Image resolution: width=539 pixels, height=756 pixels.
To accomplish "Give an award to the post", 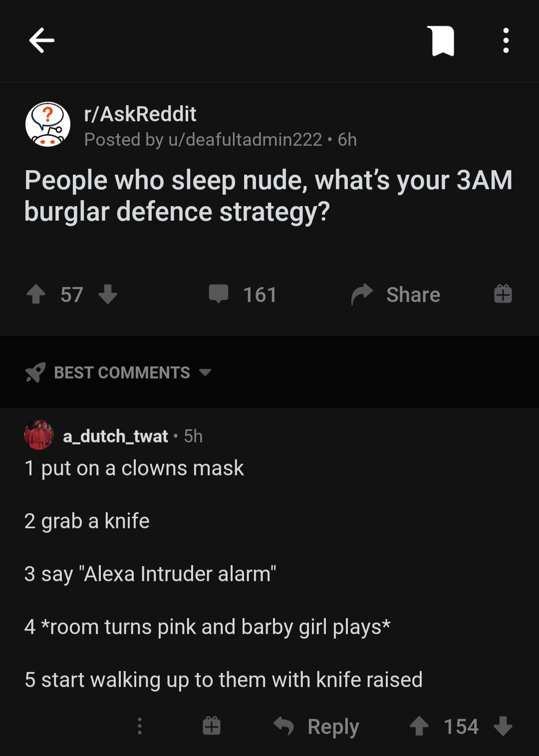I will coord(503,294).
